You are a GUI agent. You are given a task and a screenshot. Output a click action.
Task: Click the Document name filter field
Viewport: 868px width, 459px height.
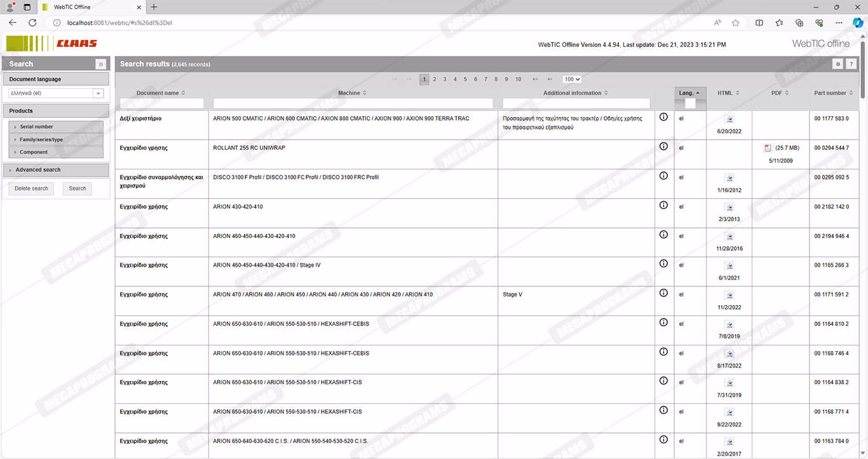(161, 103)
